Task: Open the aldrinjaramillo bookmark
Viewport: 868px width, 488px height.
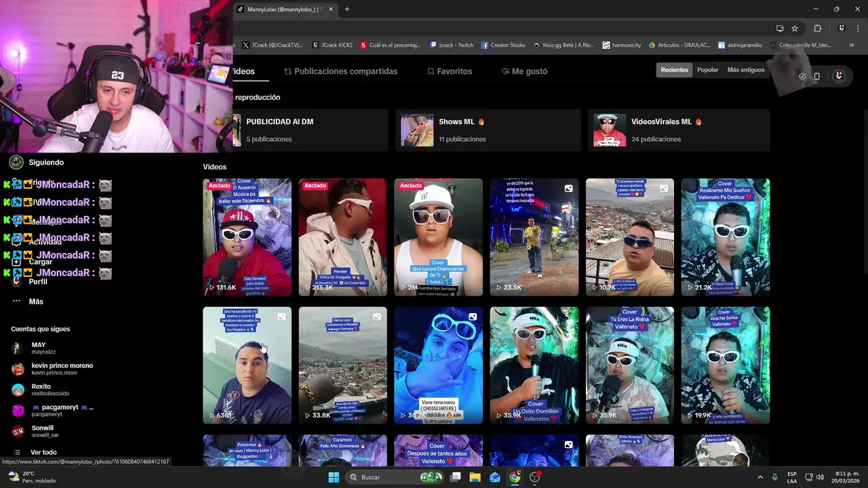Action: tap(740, 45)
